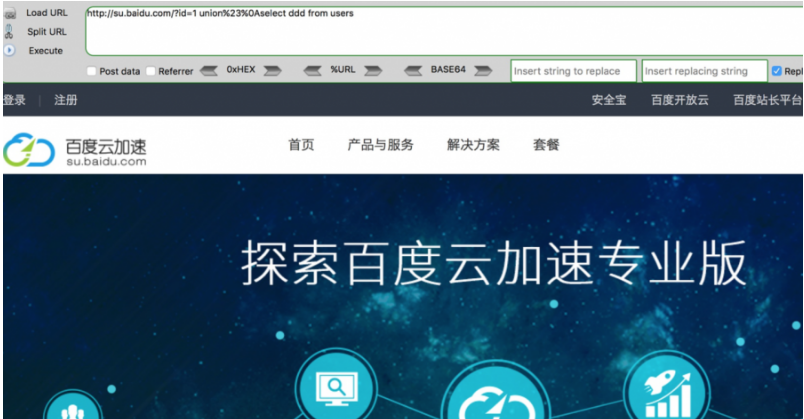
Task: Click the Load URL label
Action: coord(47,13)
